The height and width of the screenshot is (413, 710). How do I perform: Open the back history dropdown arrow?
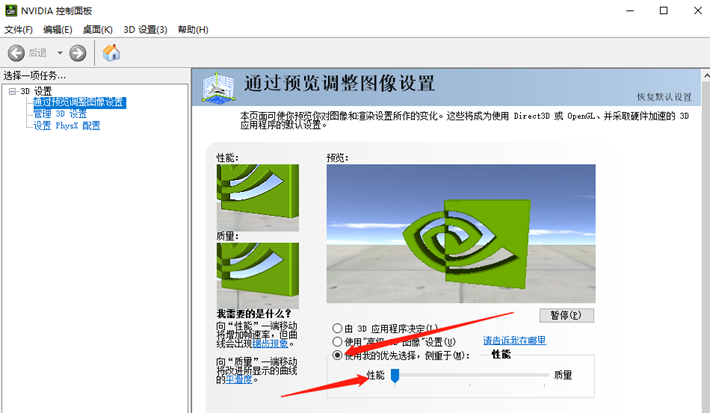click(60, 53)
